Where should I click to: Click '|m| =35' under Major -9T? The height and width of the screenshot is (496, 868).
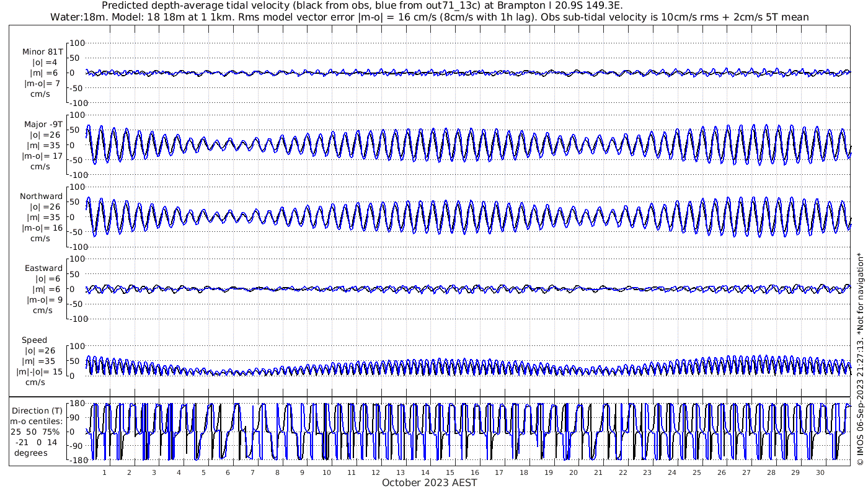click(x=45, y=145)
